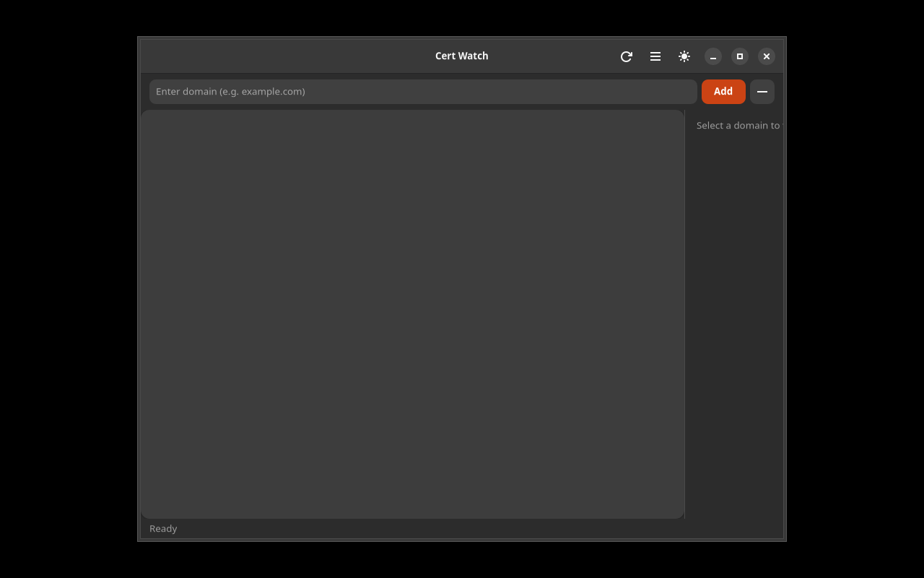Remove selected domain with minus button
The width and height of the screenshot is (924, 578).
pos(762,92)
